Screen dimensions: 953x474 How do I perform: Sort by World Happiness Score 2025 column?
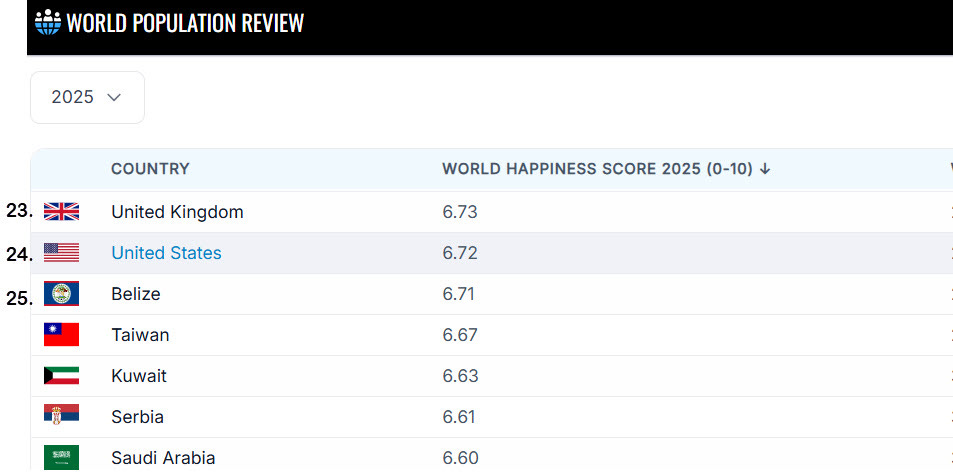click(606, 168)
